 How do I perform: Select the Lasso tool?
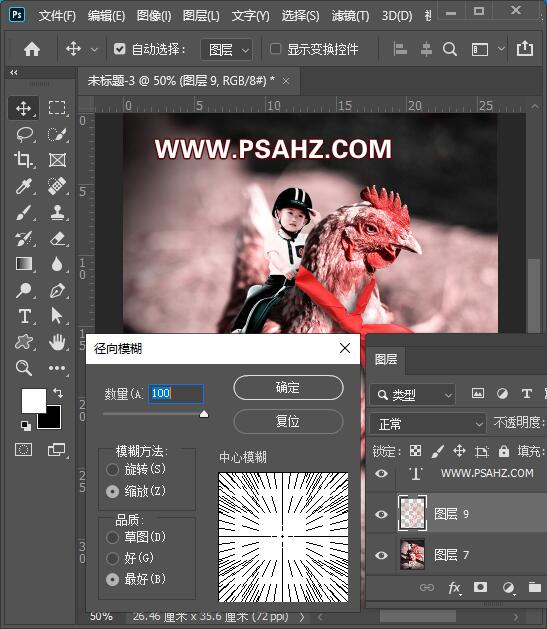pos(24,134)
